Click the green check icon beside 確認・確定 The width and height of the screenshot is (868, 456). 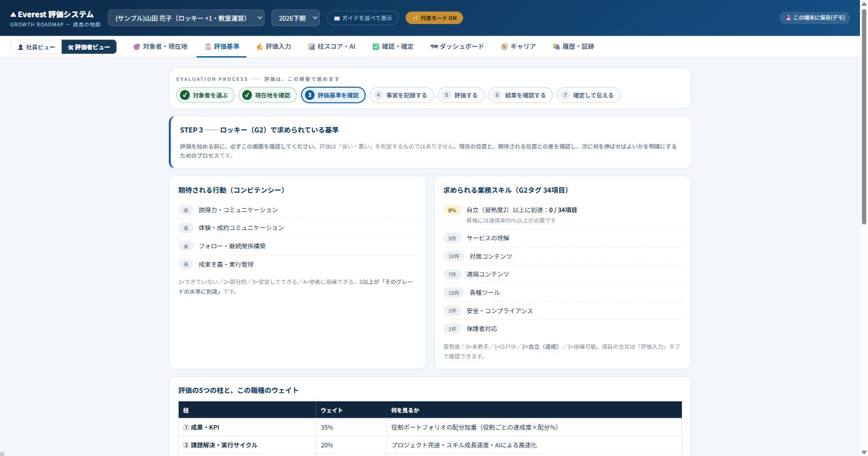coord(376,46)
